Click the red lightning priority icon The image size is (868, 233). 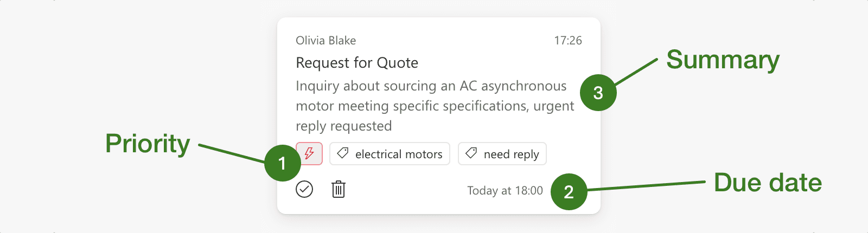tap(309, 153)
